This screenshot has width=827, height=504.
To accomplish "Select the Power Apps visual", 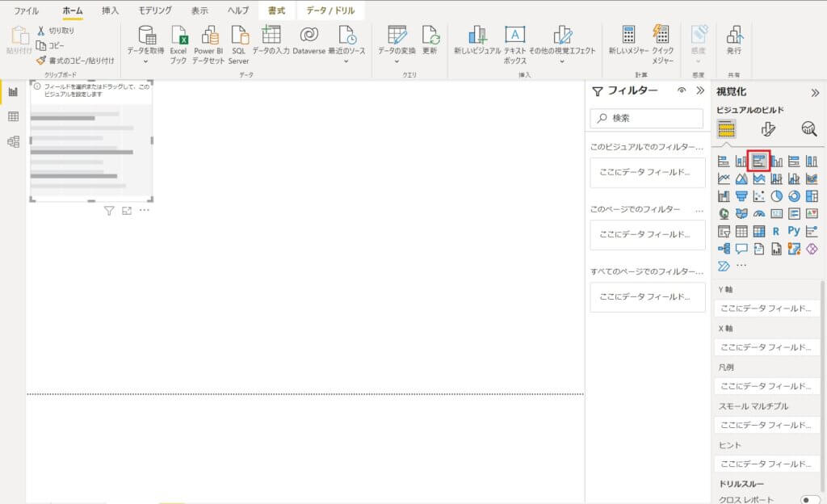I will (x=812, y=248).
